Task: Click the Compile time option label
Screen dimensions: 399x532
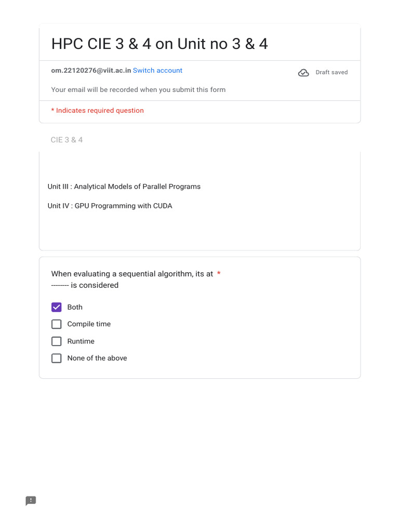Action: (89, 324)
